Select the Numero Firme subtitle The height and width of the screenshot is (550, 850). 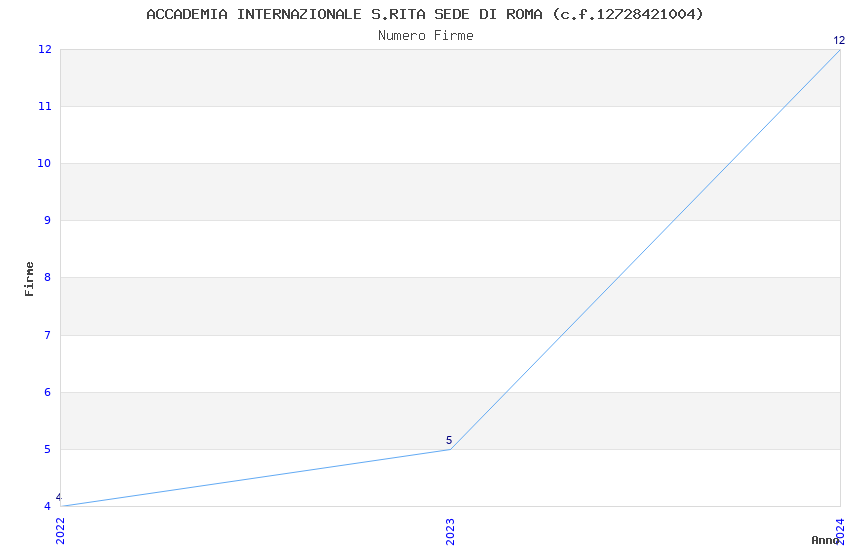tap(426, 35)
